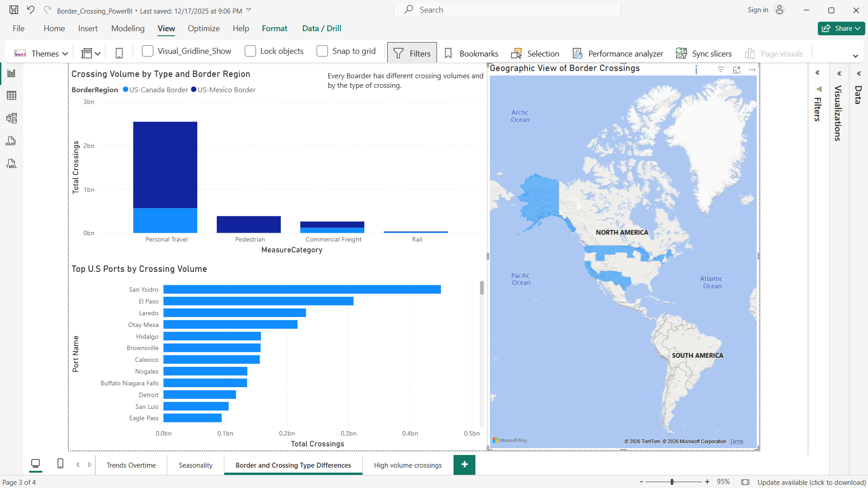Open the Themes dropdown
Viewport: 868px width, 488px height.
point(66,53)
